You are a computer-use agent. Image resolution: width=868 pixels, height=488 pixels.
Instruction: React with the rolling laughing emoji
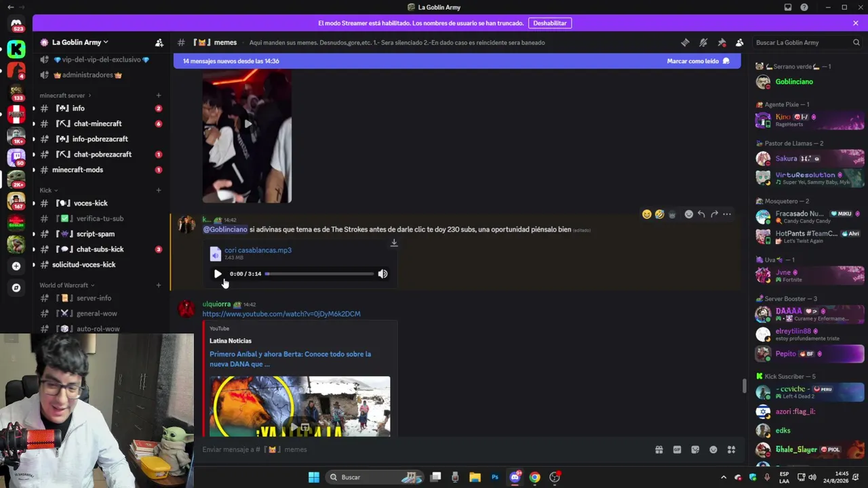click(659, 214)
